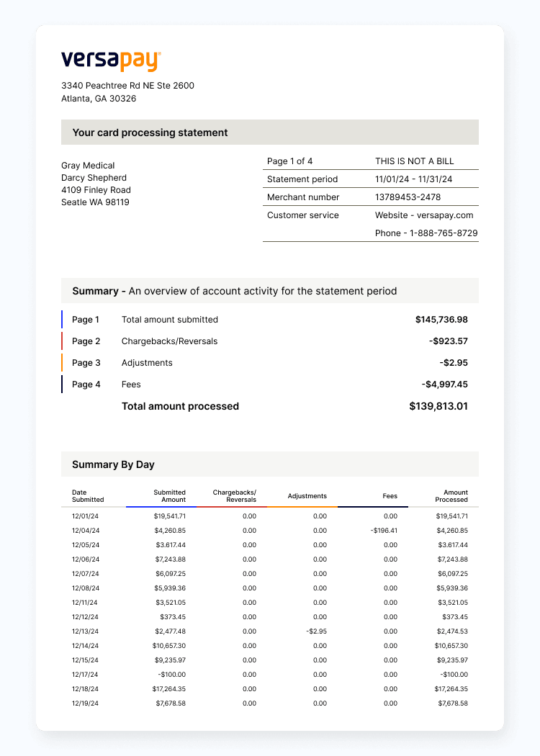Click the orange bar beside Page 3
Image resolution: width=540 pixels, height=756 pixels.
63,363
